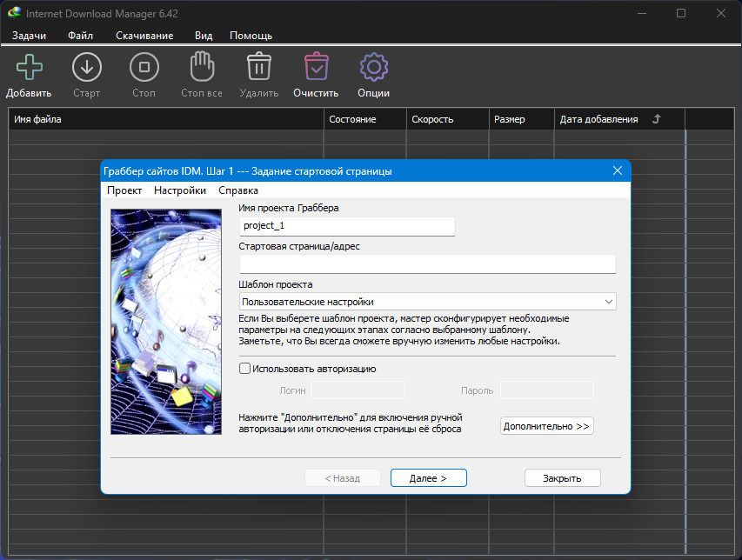
Task: Click the Шаблон проекта label
Action: click(276, 284)
